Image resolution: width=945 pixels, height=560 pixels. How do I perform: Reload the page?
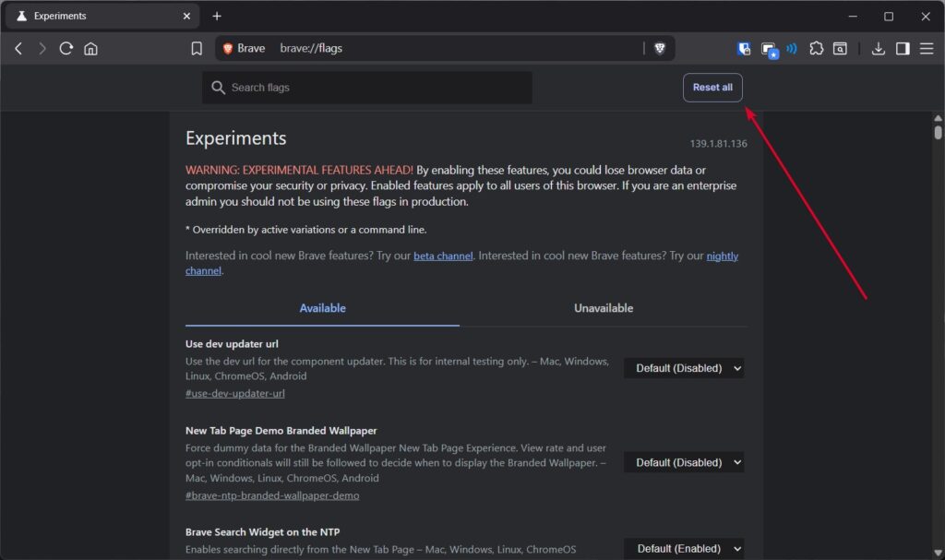pos(66,49)
